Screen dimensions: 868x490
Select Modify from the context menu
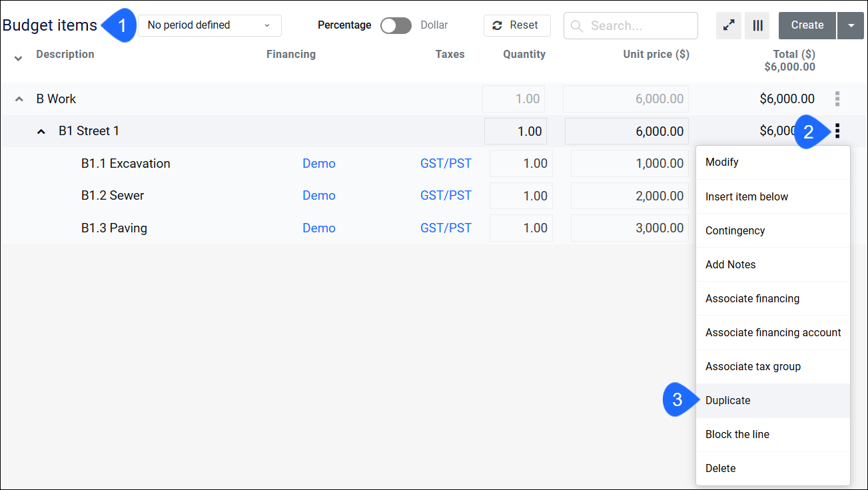(x=773, y=162)
